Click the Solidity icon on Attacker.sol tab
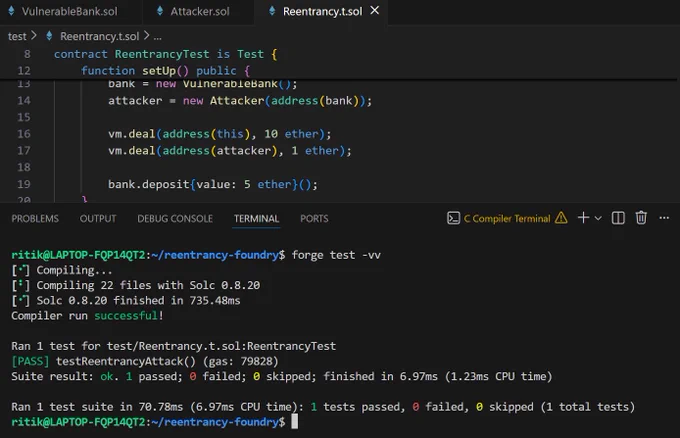The width and height of the screenshot is (680, 438). click(x=160, y=11)
